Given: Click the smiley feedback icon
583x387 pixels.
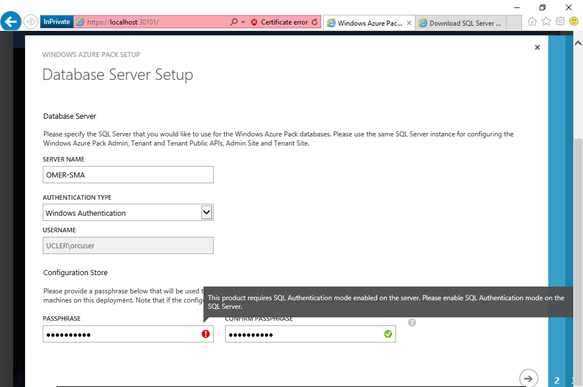Looking at the screenshot, I should click(574, 22).
